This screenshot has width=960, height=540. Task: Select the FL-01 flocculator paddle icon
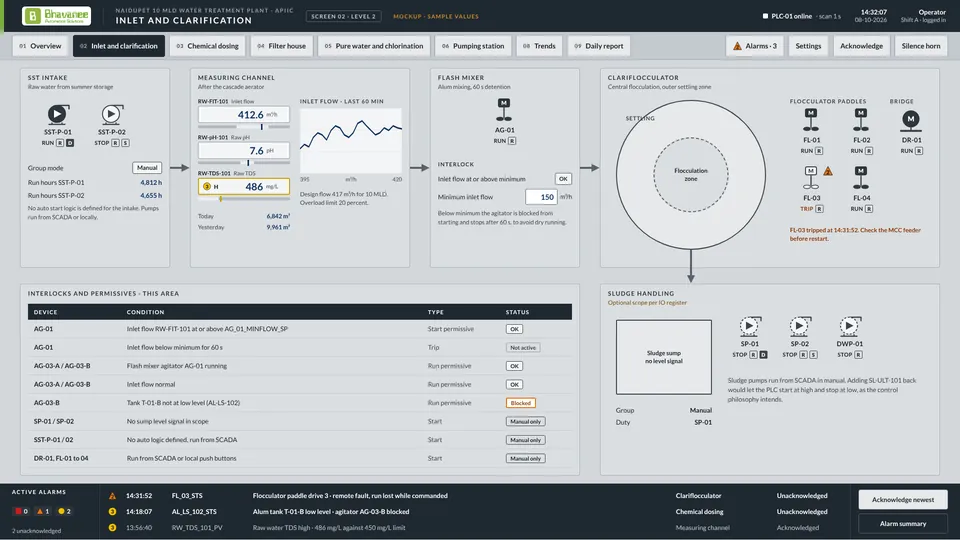[811, 120]
